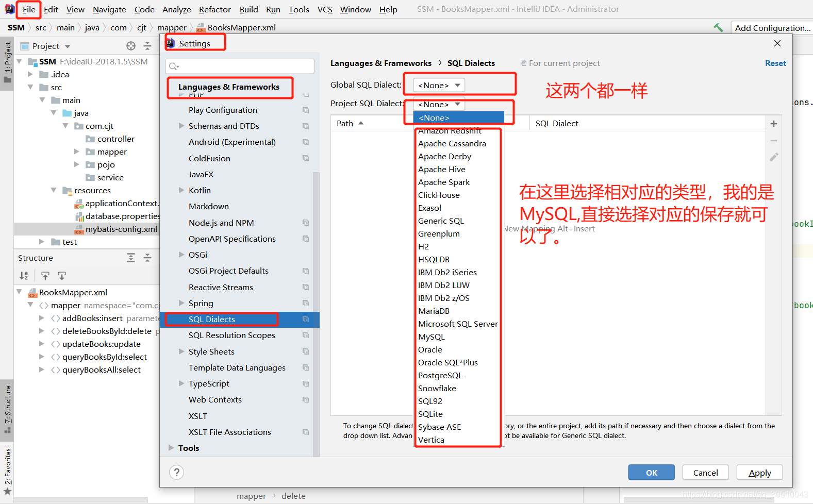Click project-level icon beside Schemas and DTDs
Image resolution: width=813 pixels, height=504 pixels.
306,126
